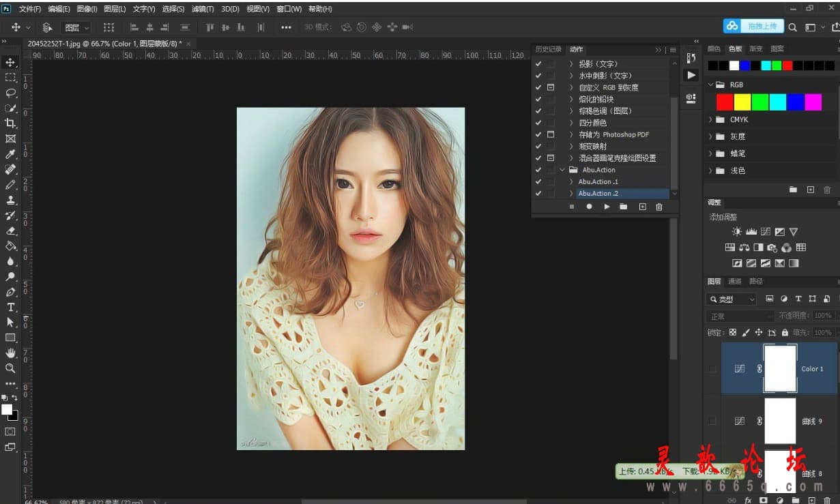This screenshot has width=840, height=504.
Task: Switch to the 渐变 panel tab
Action: [x=756, y=49]
